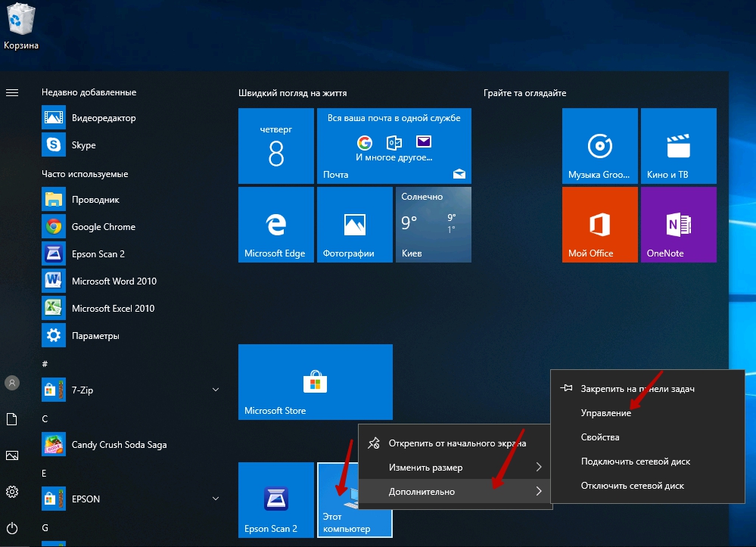Open the Microsoft Store tile

(x=315, y=381)
